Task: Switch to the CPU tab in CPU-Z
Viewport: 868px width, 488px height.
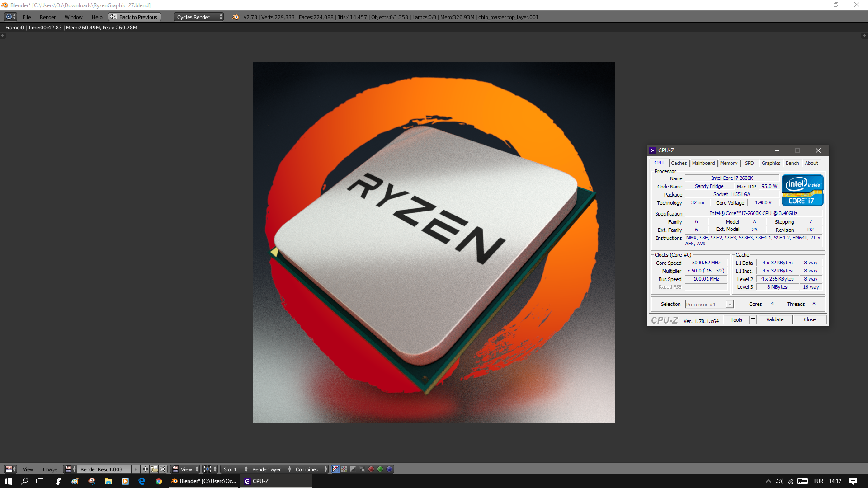Action: click(659, 163)
